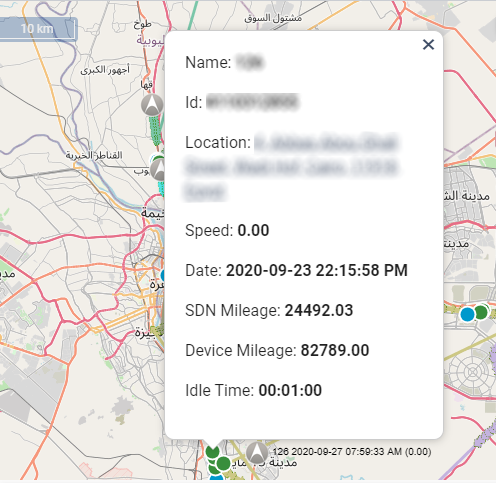Click the green dotted route segment below قها
The image size is (496, 483).
(x=155, y=131)
